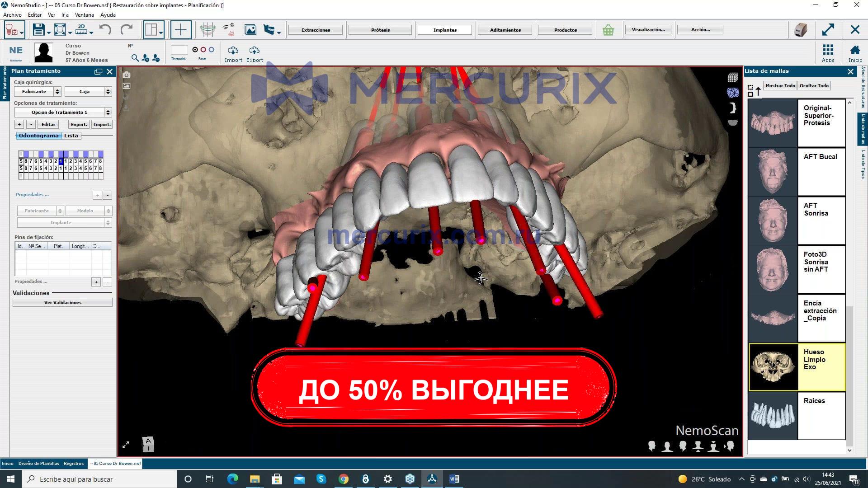Image resolution: width=868 pixels, height=488 pixels.
Task: Open the Fabricante surgical box dropdown
Action: pos(38,92)
